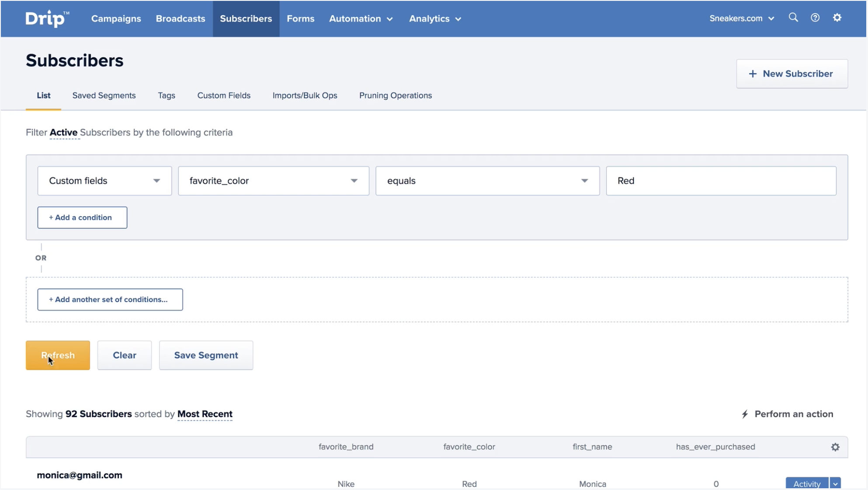The height and width of the screenshot is (490, 868).
Task: Click the Add a condition button
Action: [x=81, y=217]
